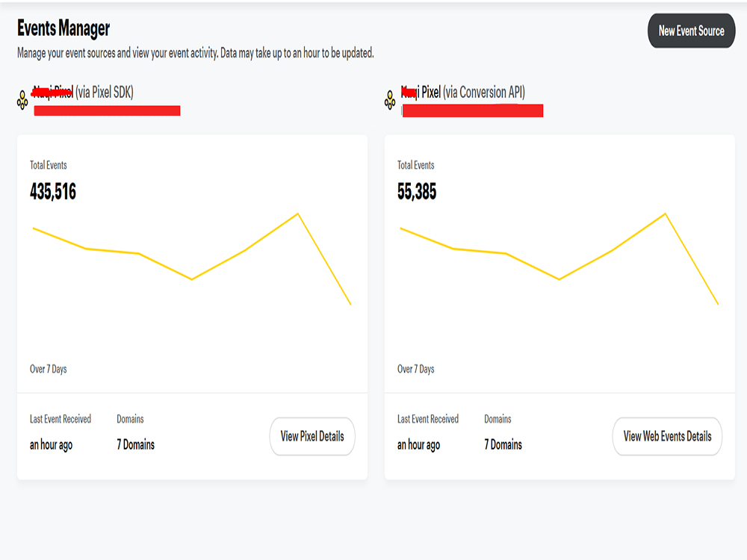747x560 pixels.
Task: Click the pixel source icon beside Conversion API name
Action: pyautogui.click(x=389, y=98)
